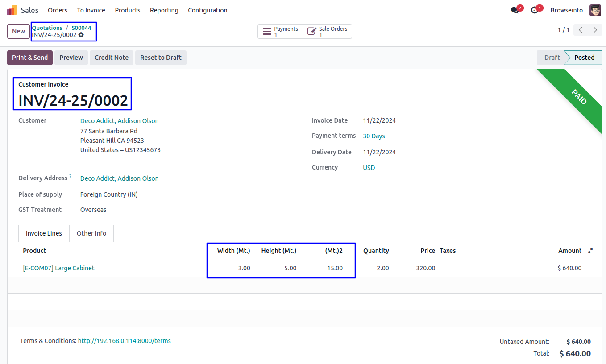
Task: Open the Terms & Conditions link
Action: (124, 341)
